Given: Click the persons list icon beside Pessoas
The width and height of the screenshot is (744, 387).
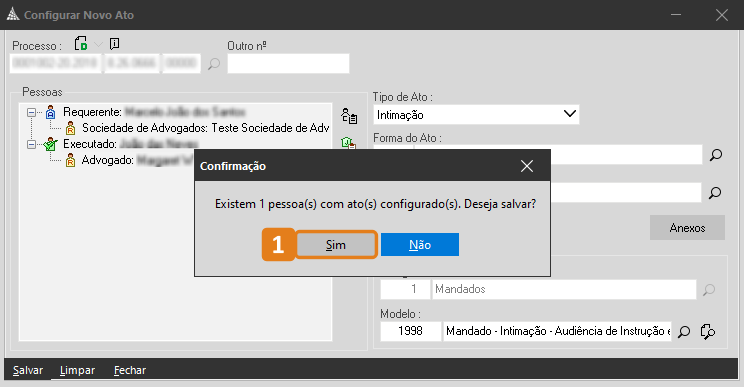Looking at the screenshot, I should [349, 115].
